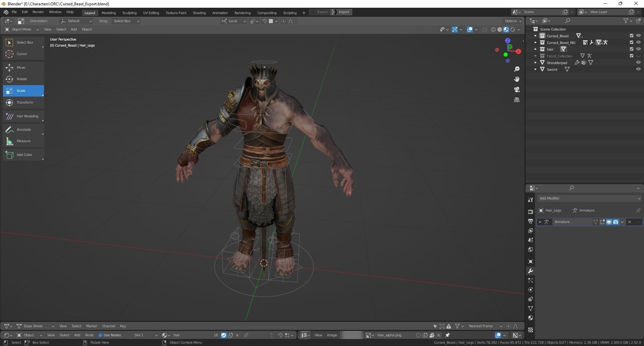Switch to the Sculpting workspace tab
Viewport: 644px width, 346px height.
pos(129,13)
